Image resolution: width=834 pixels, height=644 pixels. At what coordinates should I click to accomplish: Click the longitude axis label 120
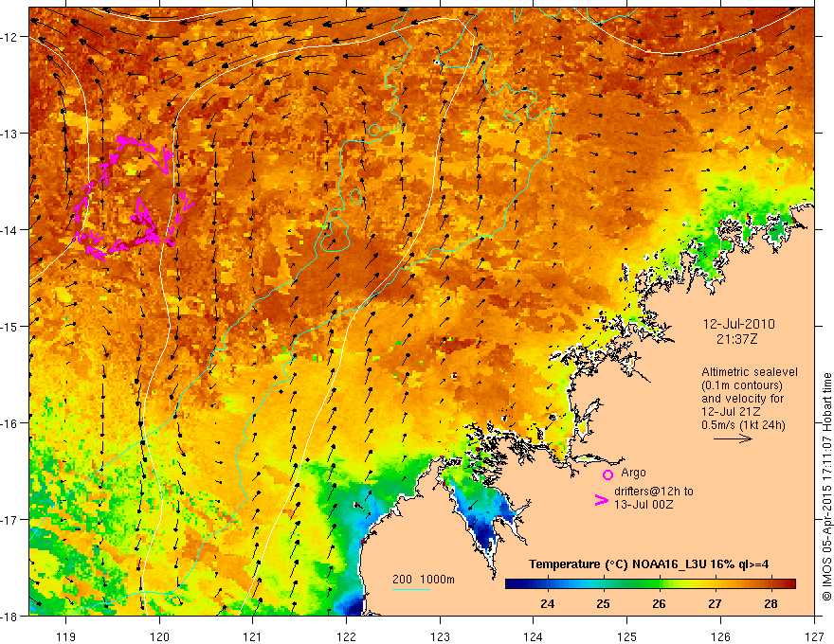(159, 636)
